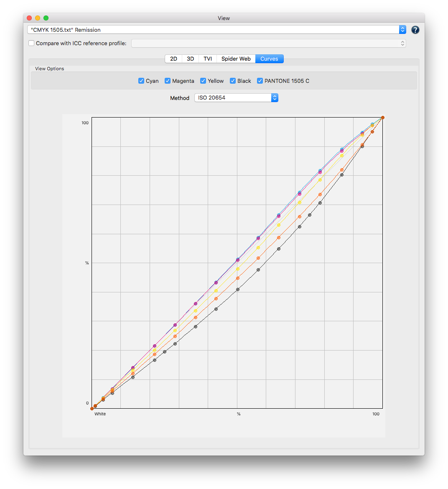Toggle the Black curve checkbox
This screenshot has width=448, height=489.
[233, 81]
